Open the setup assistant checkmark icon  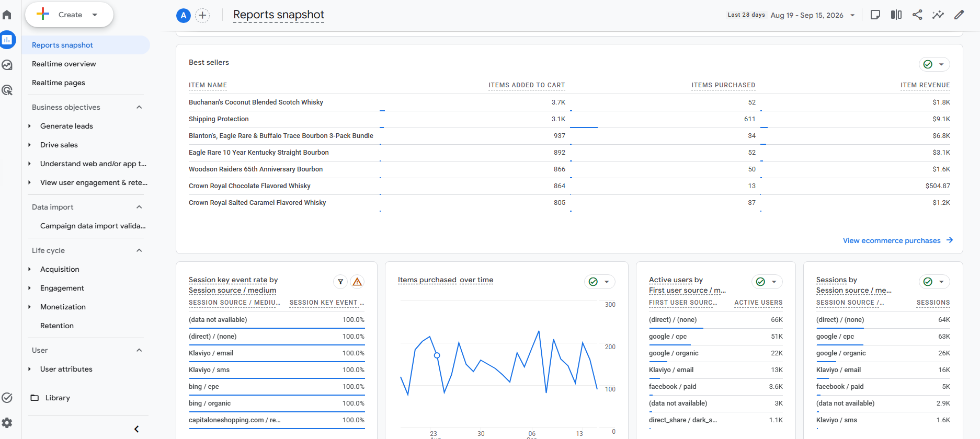[7, 398]
